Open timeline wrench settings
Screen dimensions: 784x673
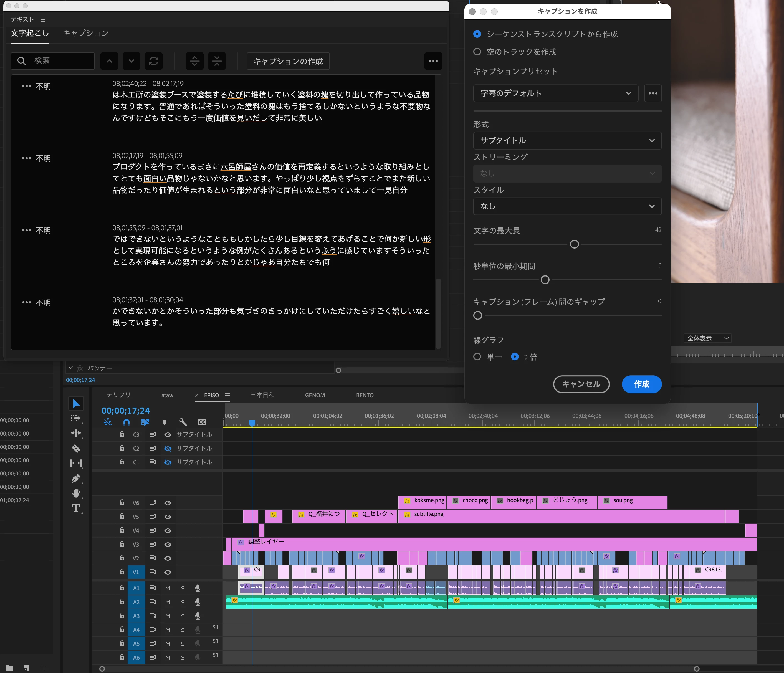[x=183, y=422]
